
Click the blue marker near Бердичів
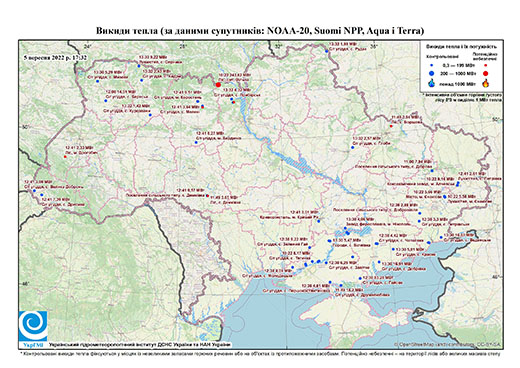click(x=196, y=142)
